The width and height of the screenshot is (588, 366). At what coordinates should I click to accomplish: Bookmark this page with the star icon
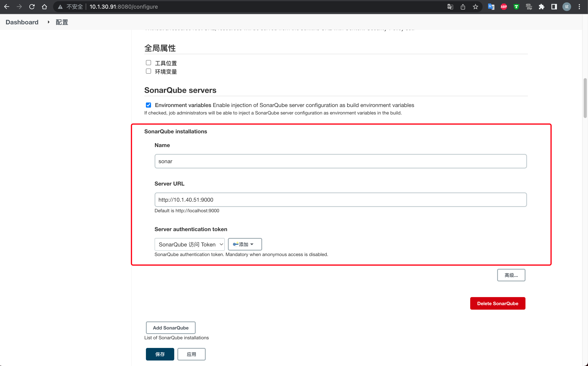pyautogui.click(x=475, y=7)
